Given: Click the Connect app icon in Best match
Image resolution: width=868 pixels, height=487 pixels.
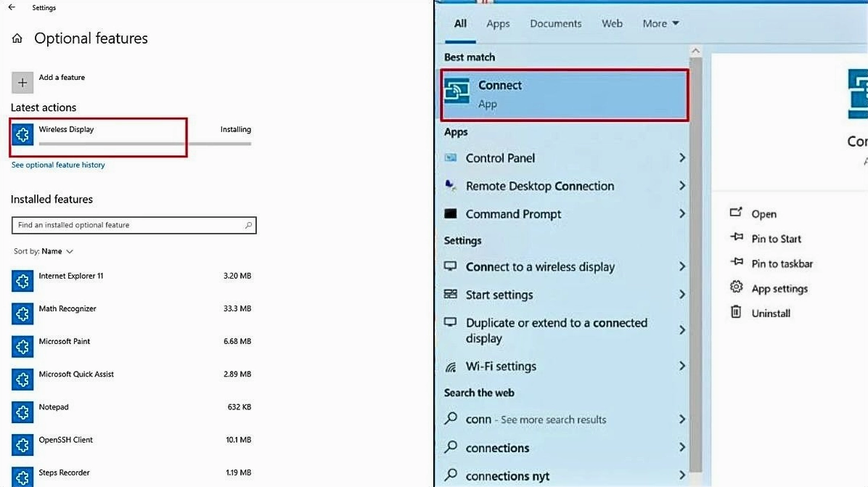Looking at the screenshot, I should pos(459,91).
